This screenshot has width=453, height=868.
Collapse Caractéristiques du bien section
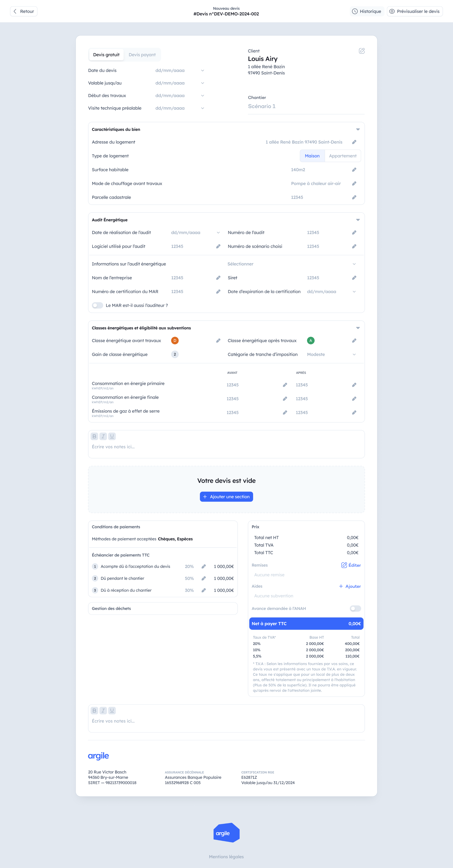point(358,129)
